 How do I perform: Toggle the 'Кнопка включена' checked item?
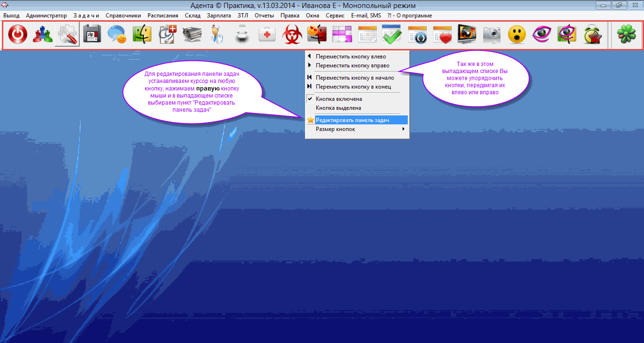[x=339, y=99]
